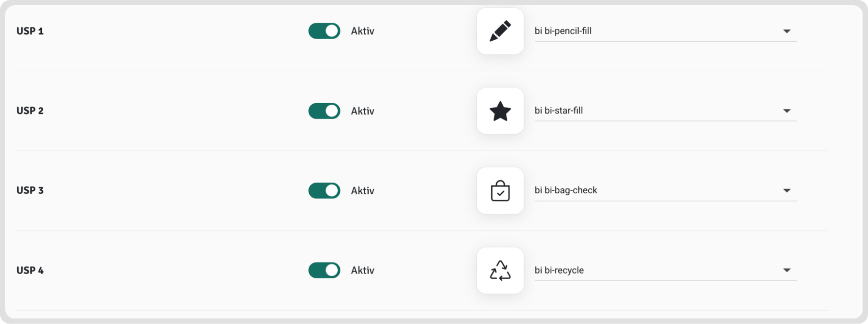Screen dimensions: 868x324
Task: Click the "bi bi-recycle" selection text
Action: 559,271
